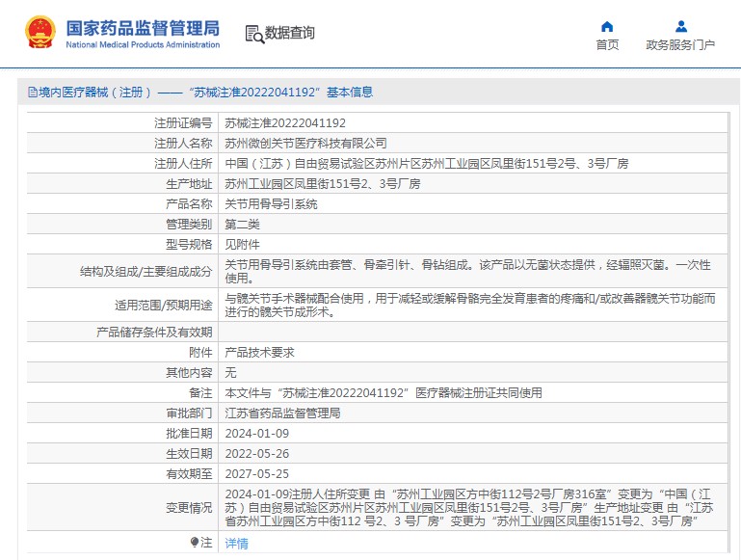
Task: Click the 有效期至 label
Action: [x=189, y=474]
